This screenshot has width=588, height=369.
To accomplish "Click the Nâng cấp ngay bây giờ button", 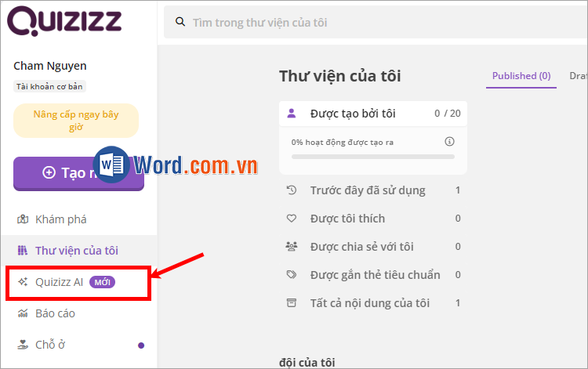I will (76, 121).
